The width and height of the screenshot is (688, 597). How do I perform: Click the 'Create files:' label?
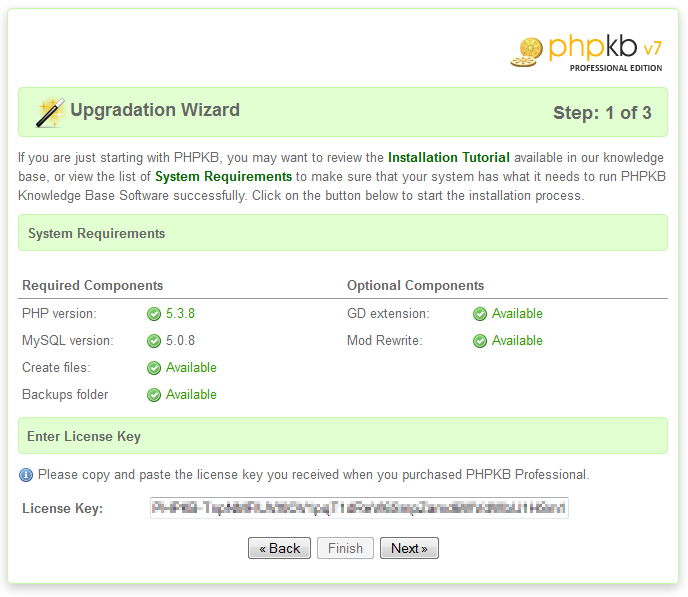pos(56,368)
